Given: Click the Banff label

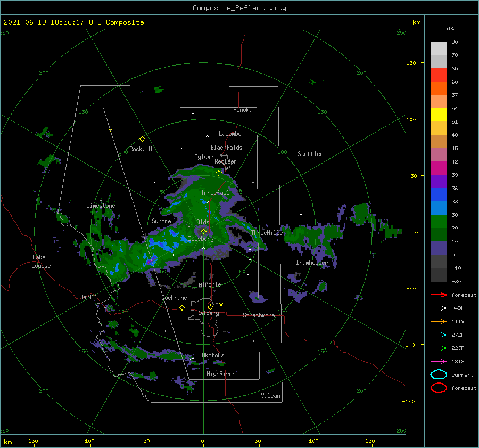Looking at the screenshot, I should click(88, 297).
